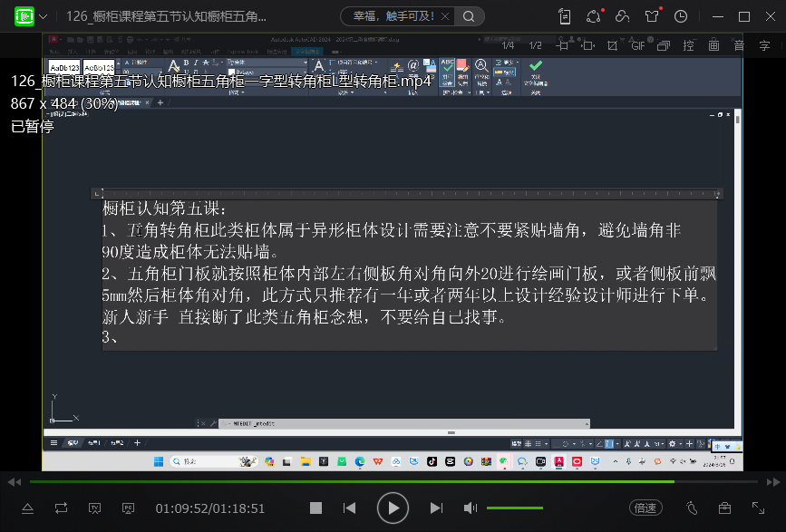Screen dimensions: 786x532
Task: Open main menu chevron beside player logo
Action: point(44,16)
